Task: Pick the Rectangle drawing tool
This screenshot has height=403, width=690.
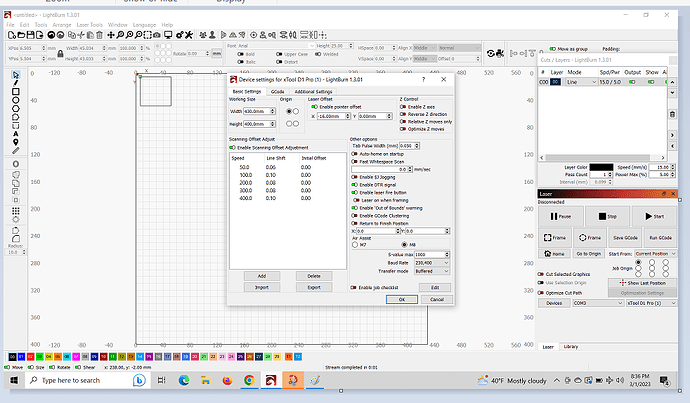Action: [x=16, y=92]
